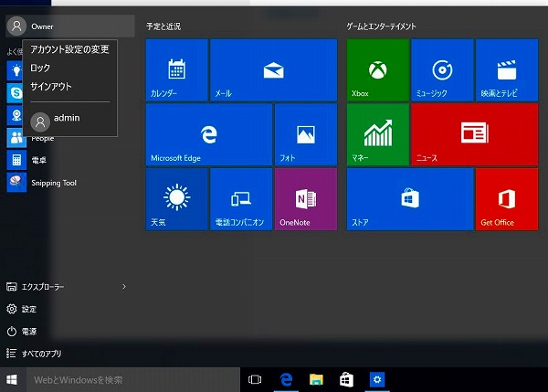Launch the OneNote tile
Viewport: 548px width, 392px height.
click(306, 199)
